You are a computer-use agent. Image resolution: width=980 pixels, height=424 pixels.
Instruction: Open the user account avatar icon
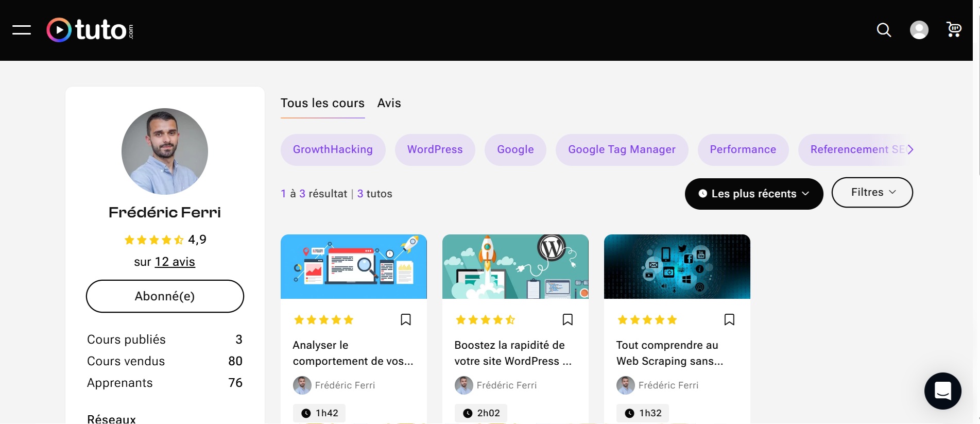tap(919, 30)
